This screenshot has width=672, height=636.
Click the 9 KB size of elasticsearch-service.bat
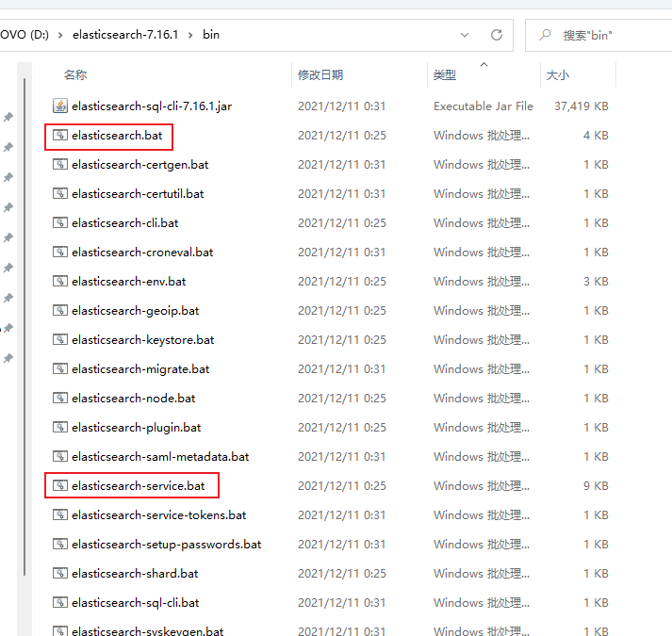pos(596,485)
